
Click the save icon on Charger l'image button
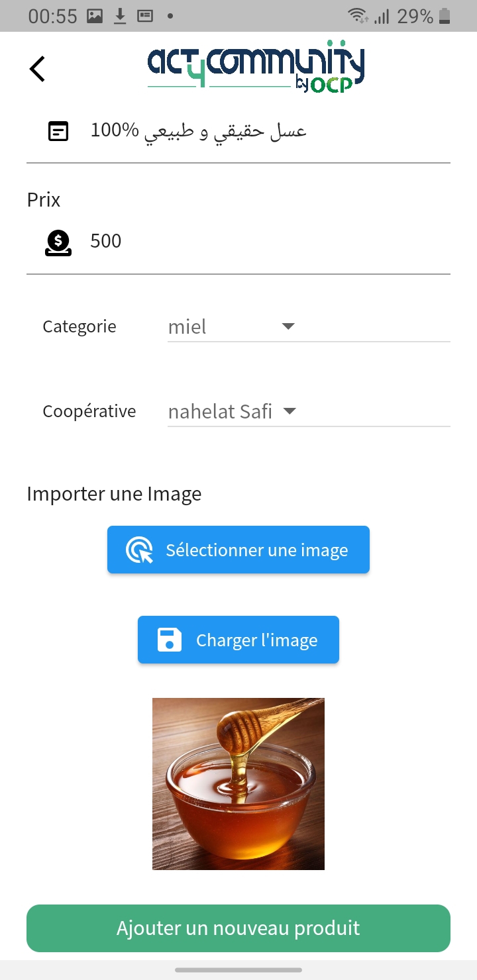click(170, 640)
